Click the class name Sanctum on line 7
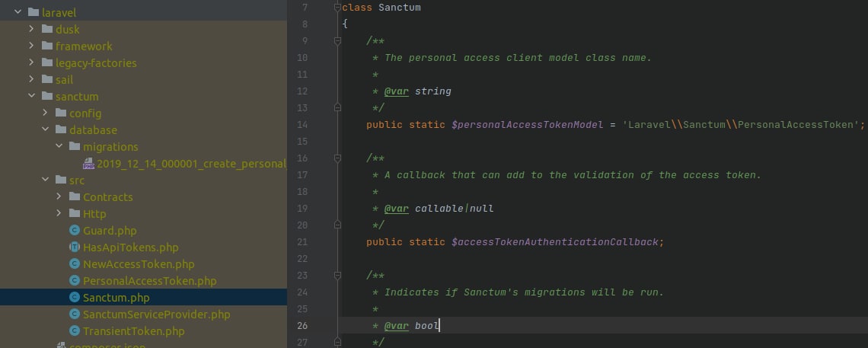Screen dimensions: 868x348 pyautogui.click(x=400, y=7)
